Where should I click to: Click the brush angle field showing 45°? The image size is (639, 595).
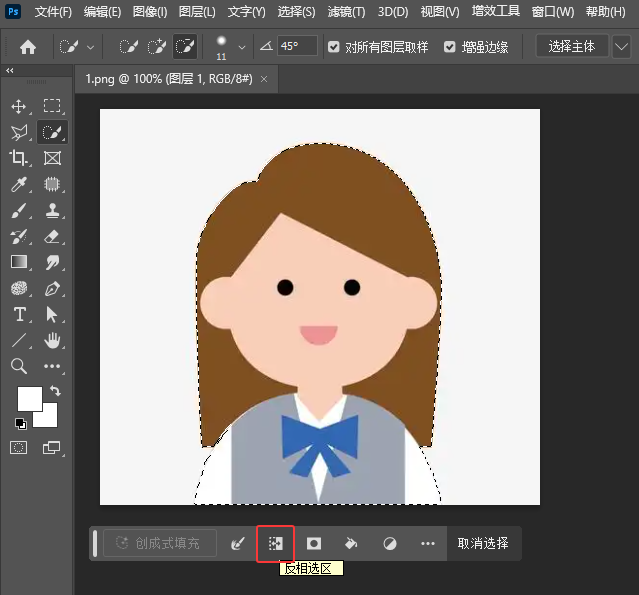(x=297, y=46)
